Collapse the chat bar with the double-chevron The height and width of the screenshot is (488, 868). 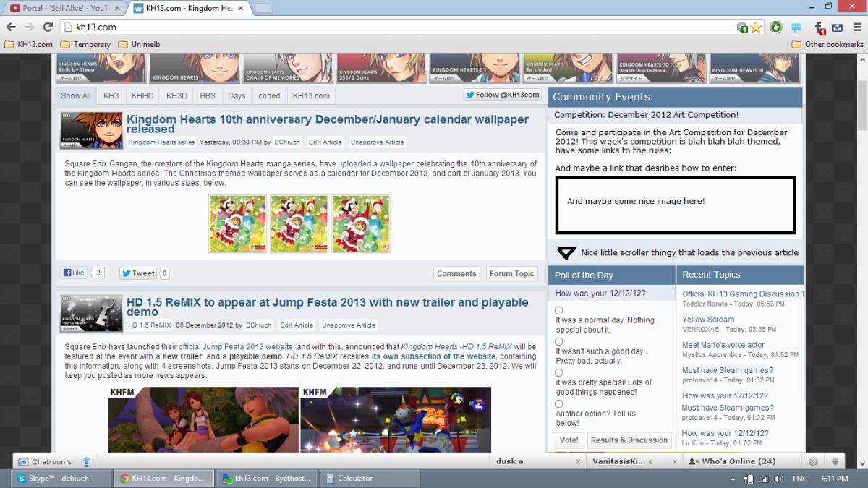tap(835, 461)
